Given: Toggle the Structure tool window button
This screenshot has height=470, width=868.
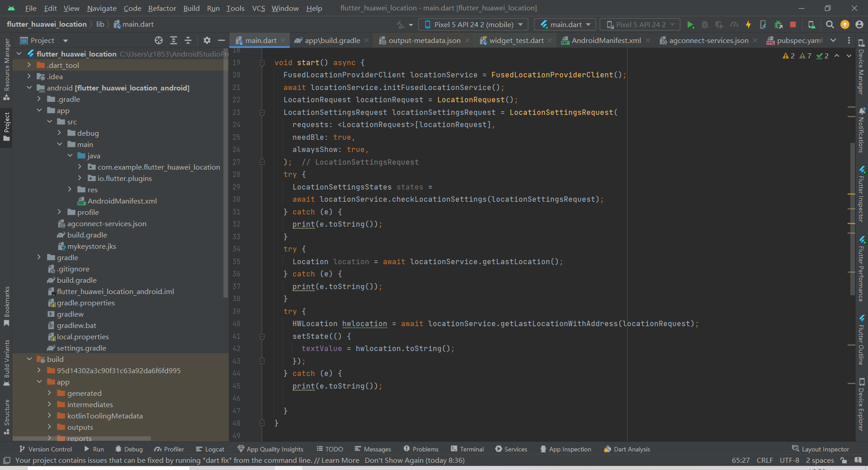Looking at the screenshot, I should 7,417.
